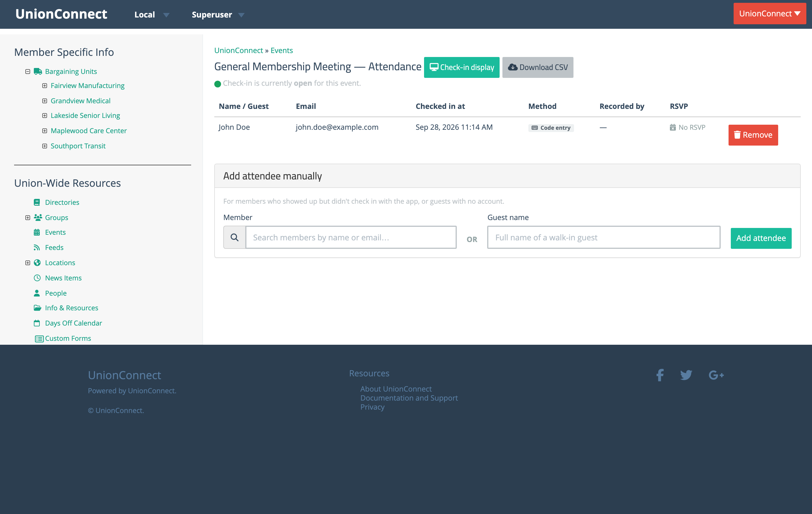Screen dimensions: 812x514
Task: Open the Twitter footer icon
Action: [686, 375]
